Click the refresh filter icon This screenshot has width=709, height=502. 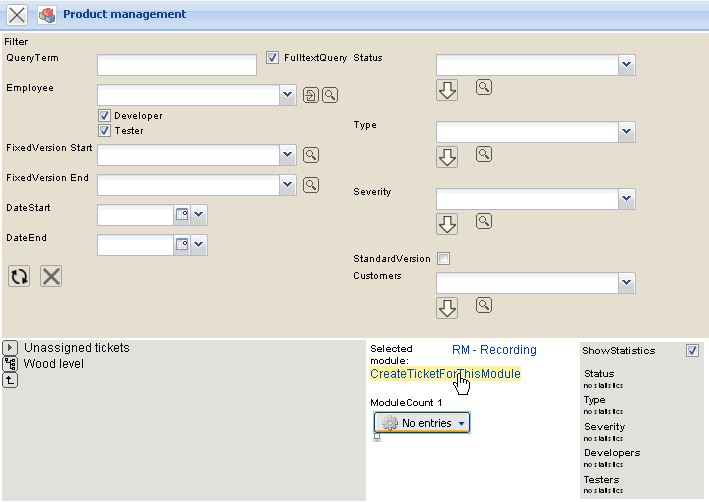[19, 276]
